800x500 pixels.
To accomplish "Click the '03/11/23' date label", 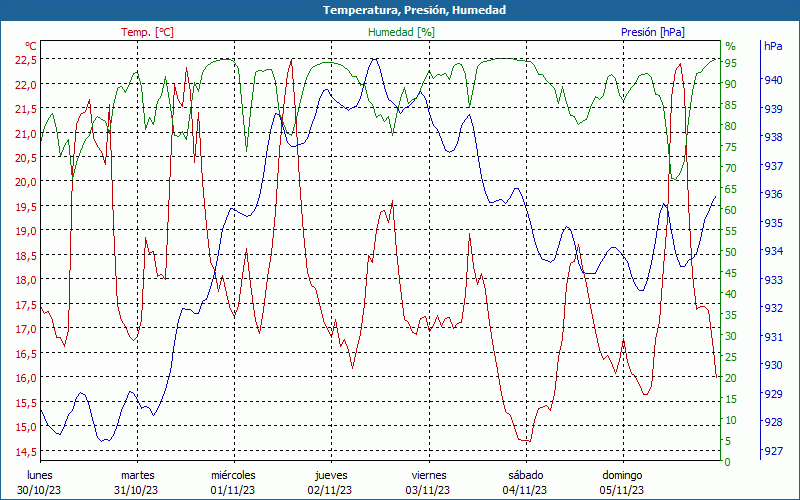I will pyautogui.click(x=428, y=490).
